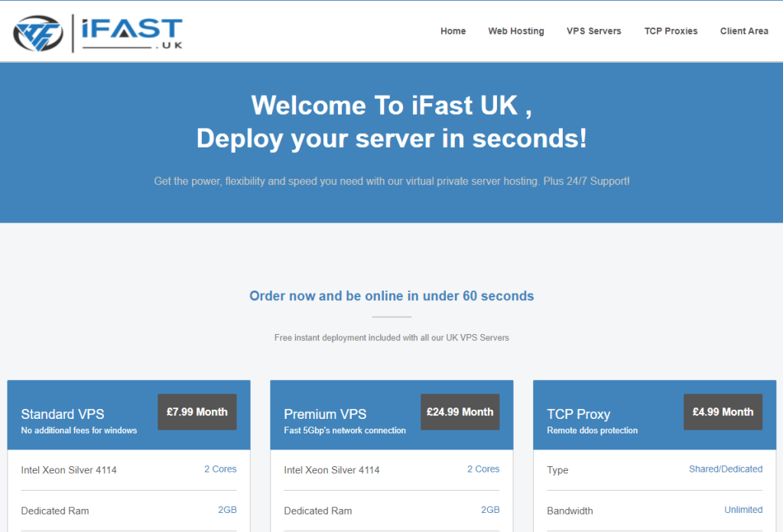Click the 'Unlimited' bandwidth value
This screenshot has height=532, width=783.
[743, 510]
